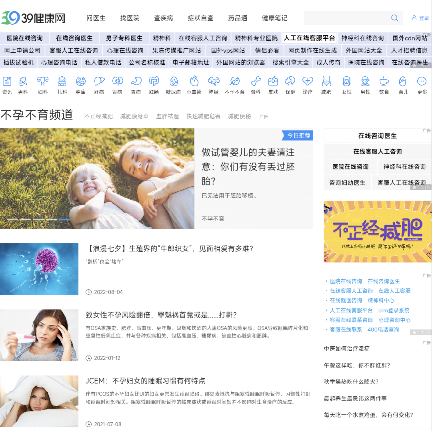This screenshot has width=432, height=431.
Task: Open the 问医生 navigation item
Action: [96, 18]
